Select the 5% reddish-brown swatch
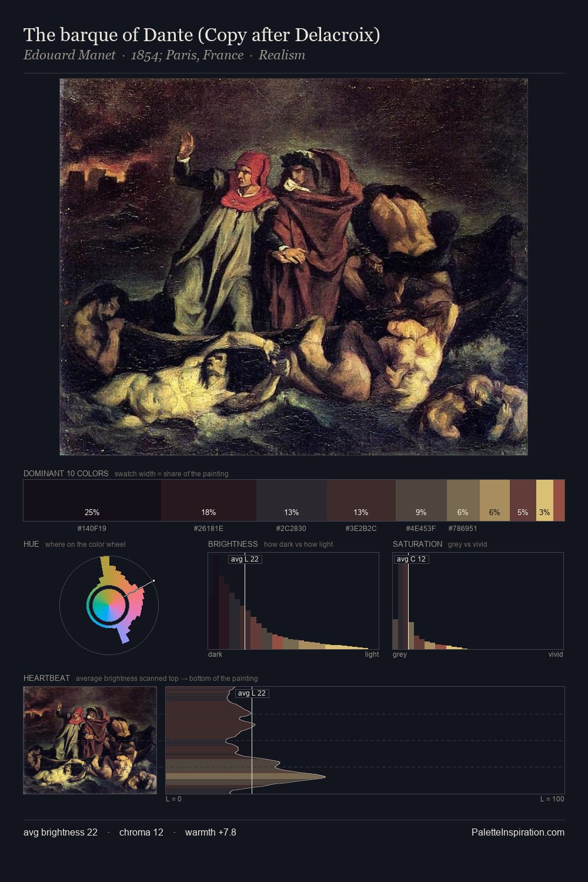 [x=523, y=500]
